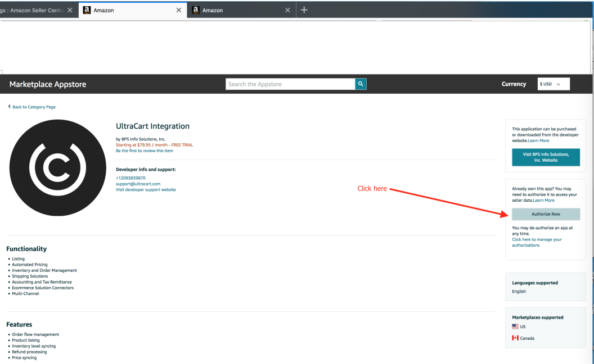This screenshot has height=364, width=594.
Task: Click the Authorize Now button
Action: tap(546, 214)
